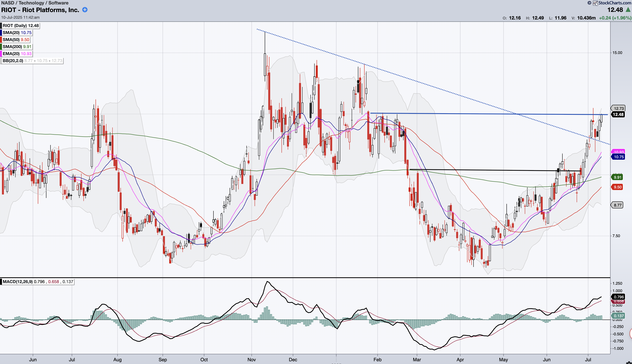
Task: Click the MACD(12,26,9) indicator label
Action: (x=18, y=282)
